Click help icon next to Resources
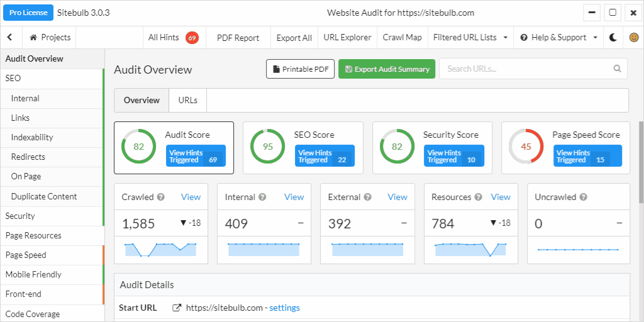Image resolution: width=644 pixels, height=322 pixels. 479,197
